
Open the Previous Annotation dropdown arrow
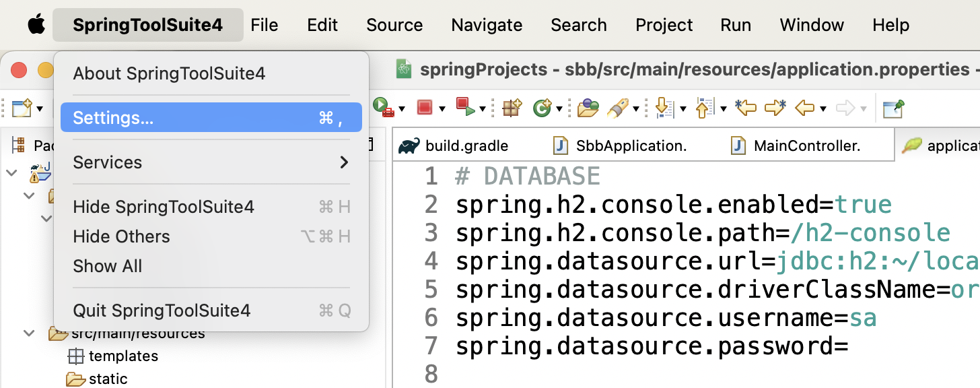(x=723, y=108)
